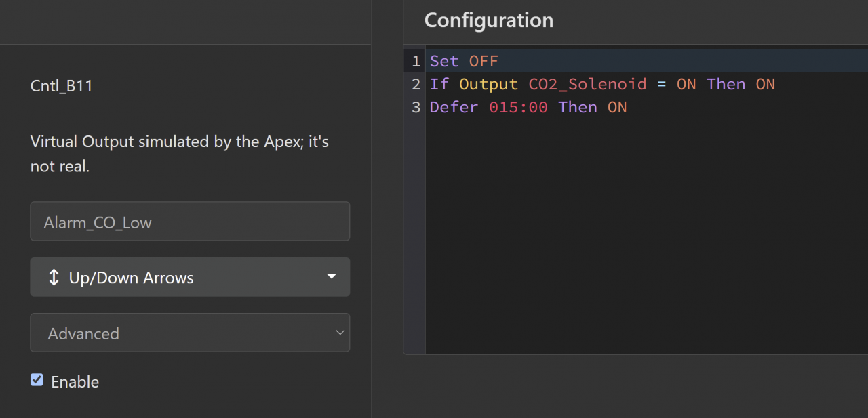Expand the Advanced control type dropdown
Screen dimensions: 868x418
(190, 333)
